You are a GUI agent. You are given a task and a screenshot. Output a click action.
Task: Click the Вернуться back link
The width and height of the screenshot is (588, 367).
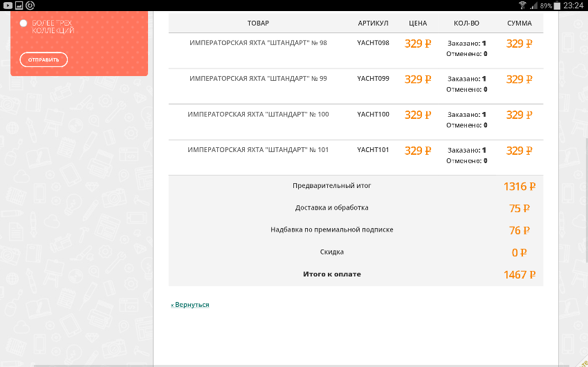tap(191, 305)
